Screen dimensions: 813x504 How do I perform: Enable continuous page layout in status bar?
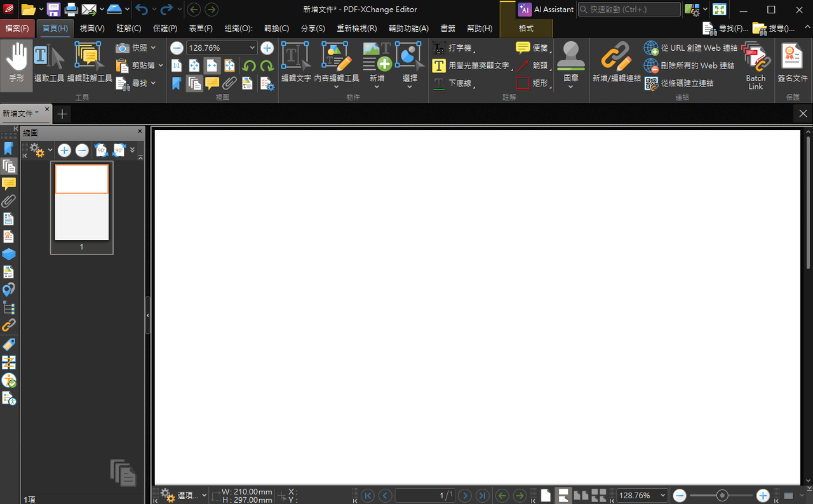563,496
